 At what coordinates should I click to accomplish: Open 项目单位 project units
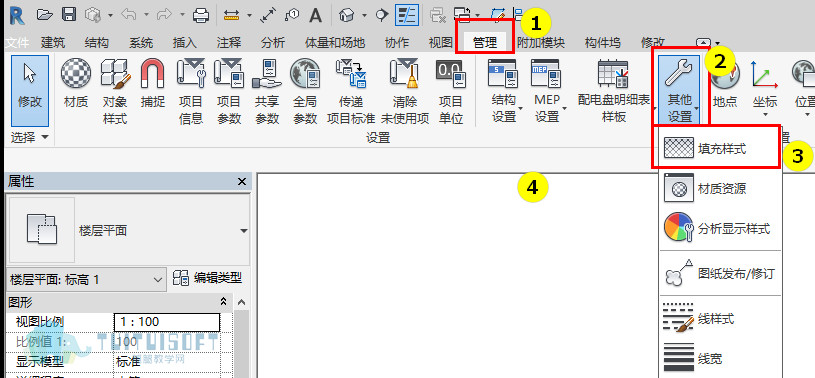pos(451,91)
